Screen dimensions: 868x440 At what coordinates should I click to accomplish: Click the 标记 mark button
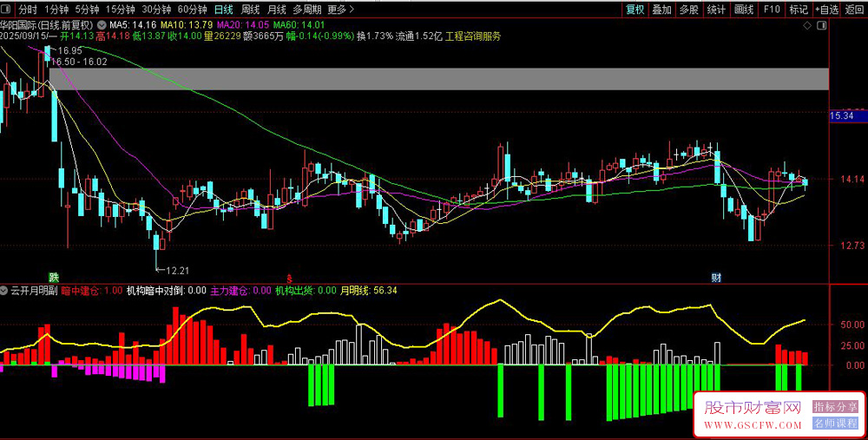(799, 10)
